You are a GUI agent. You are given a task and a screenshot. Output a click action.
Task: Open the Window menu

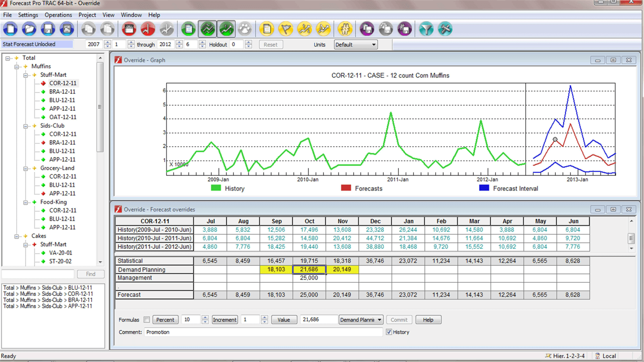click(x=131, y=15)
